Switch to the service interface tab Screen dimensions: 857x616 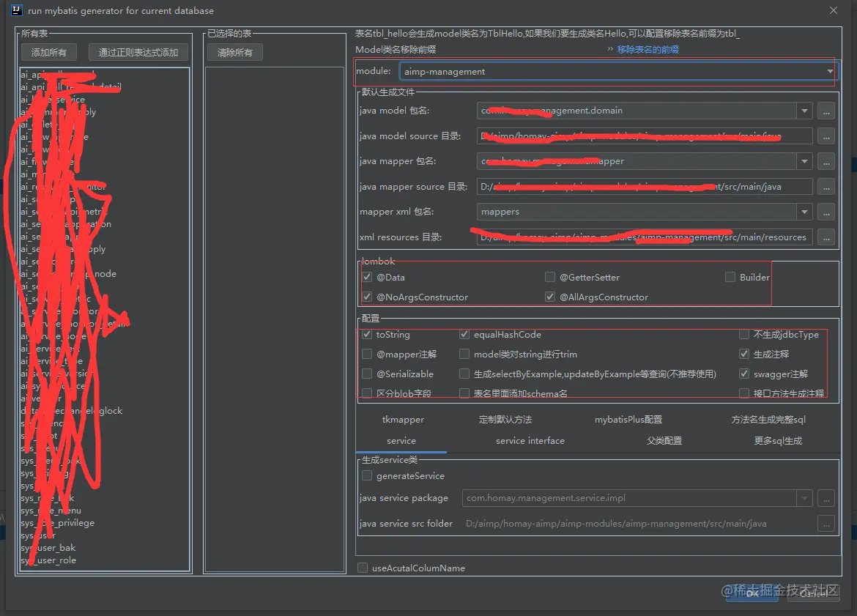pos(530,440)
